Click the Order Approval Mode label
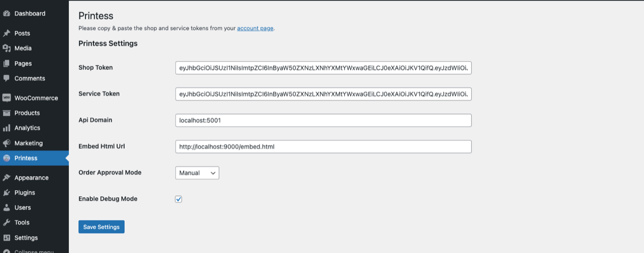Viewport: 644px width, 253px height. (x=110, y=173)
